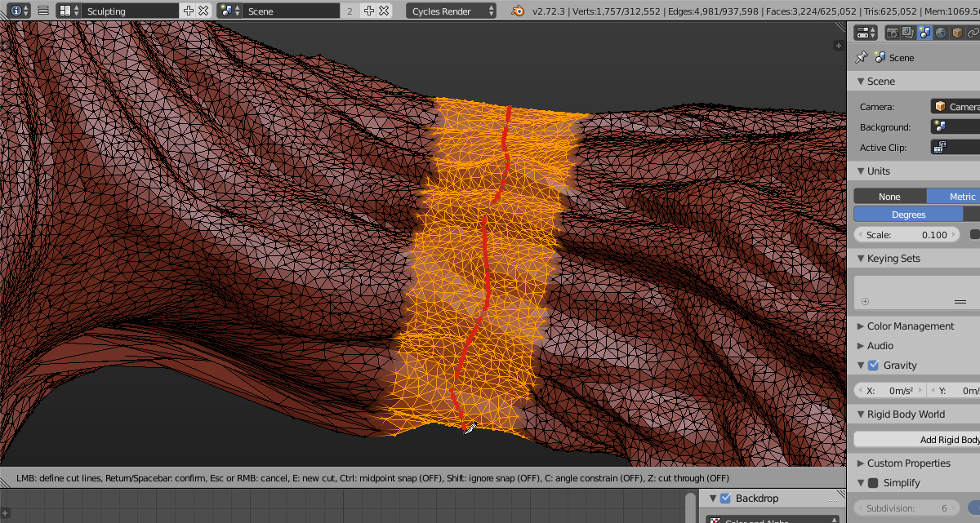980x523 pixels.
Task: Open the Object properties tab (cube icon)
Action: pos(957,33)
